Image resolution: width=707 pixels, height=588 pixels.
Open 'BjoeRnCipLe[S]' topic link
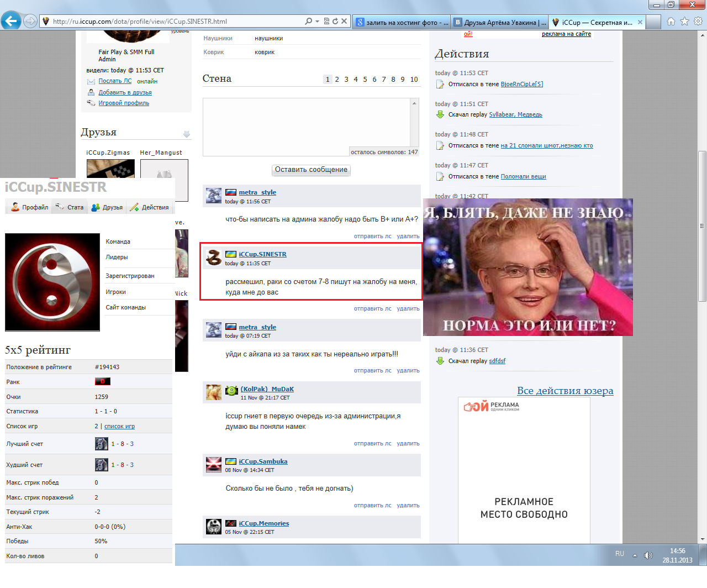click(x=522, y=84)
